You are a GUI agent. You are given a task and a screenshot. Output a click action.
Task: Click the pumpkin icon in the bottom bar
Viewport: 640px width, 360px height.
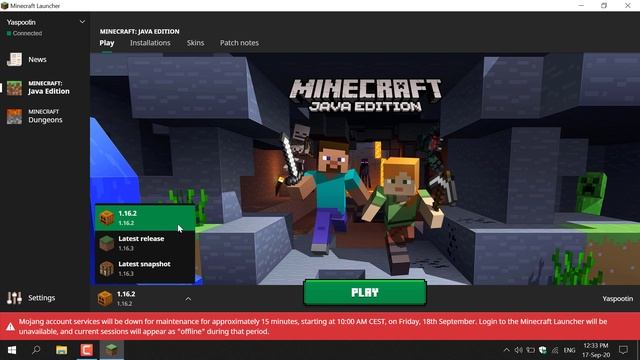105,299
